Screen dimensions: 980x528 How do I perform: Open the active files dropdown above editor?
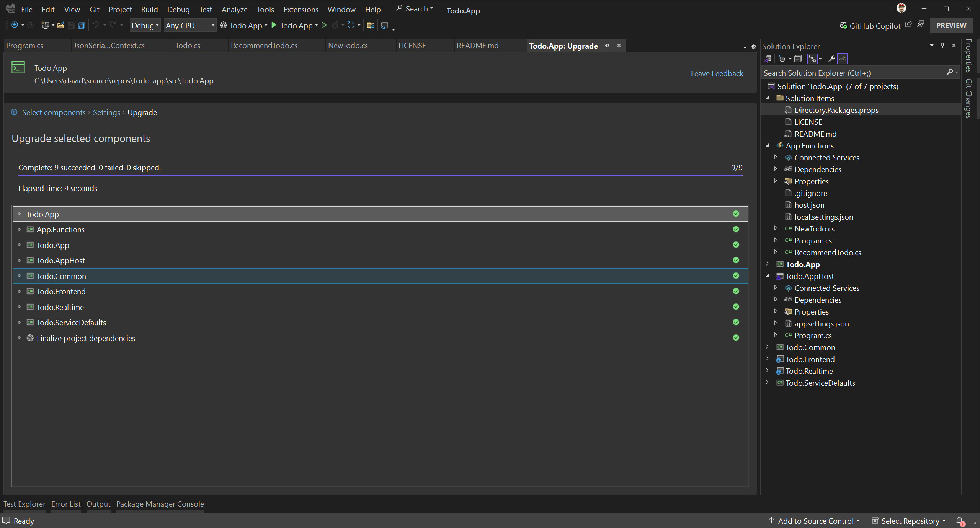[x=745, y=47]
